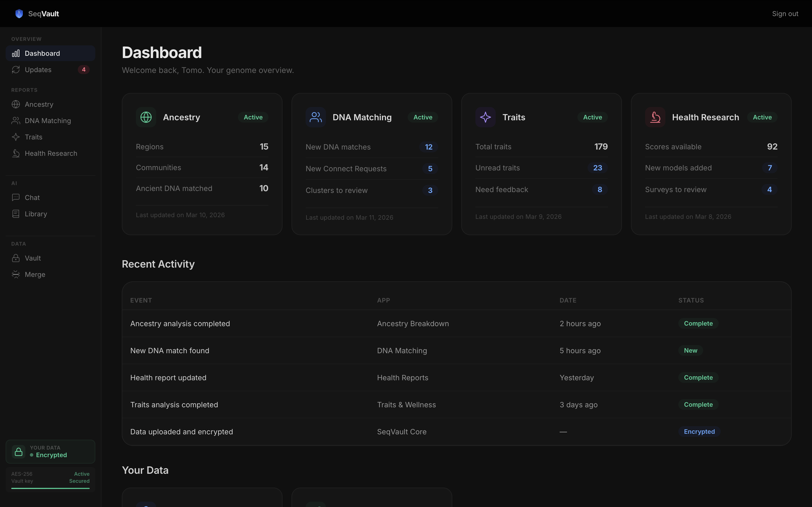This screenshot has width=812, height=507.
Task: Click the New status badge on the DNA match row
Action: click(x=690, y=350)
